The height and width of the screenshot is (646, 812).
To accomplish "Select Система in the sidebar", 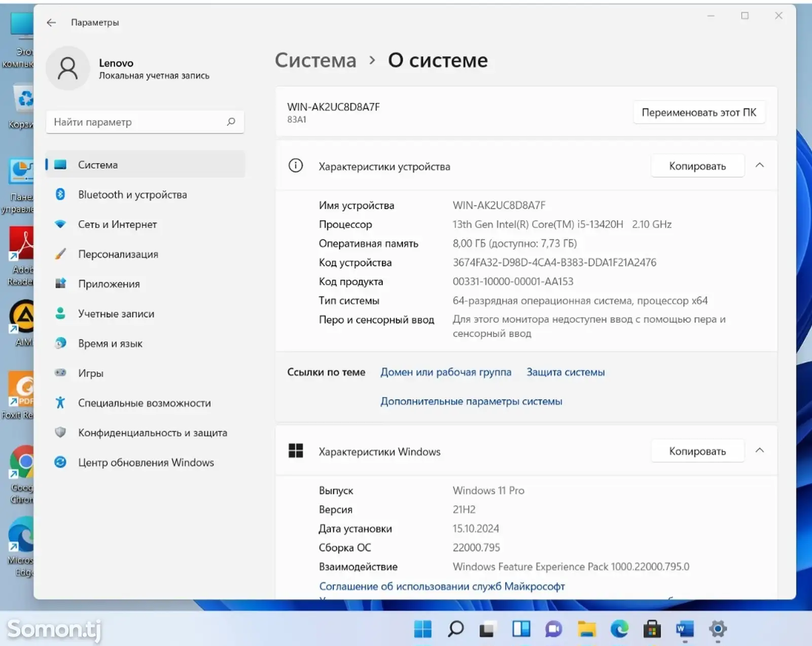I will click(145, 164).
